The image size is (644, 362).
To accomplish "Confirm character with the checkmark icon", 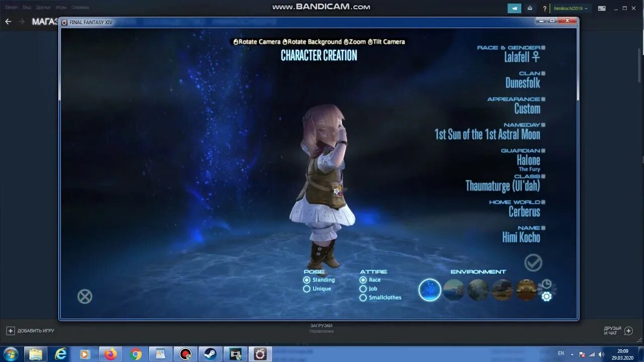I will [x=533, y=262].
